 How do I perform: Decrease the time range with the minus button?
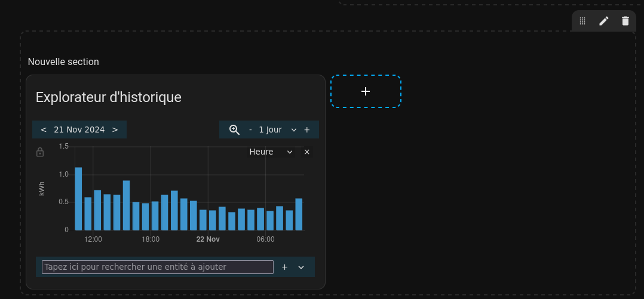coord(250,130)
